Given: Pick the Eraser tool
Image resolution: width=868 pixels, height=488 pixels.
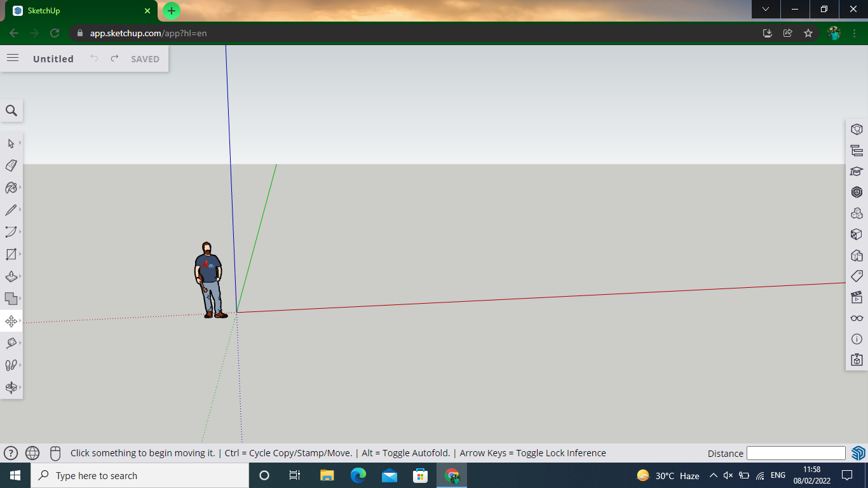Looking at the screenshot, I should click(x=11, y=165).
